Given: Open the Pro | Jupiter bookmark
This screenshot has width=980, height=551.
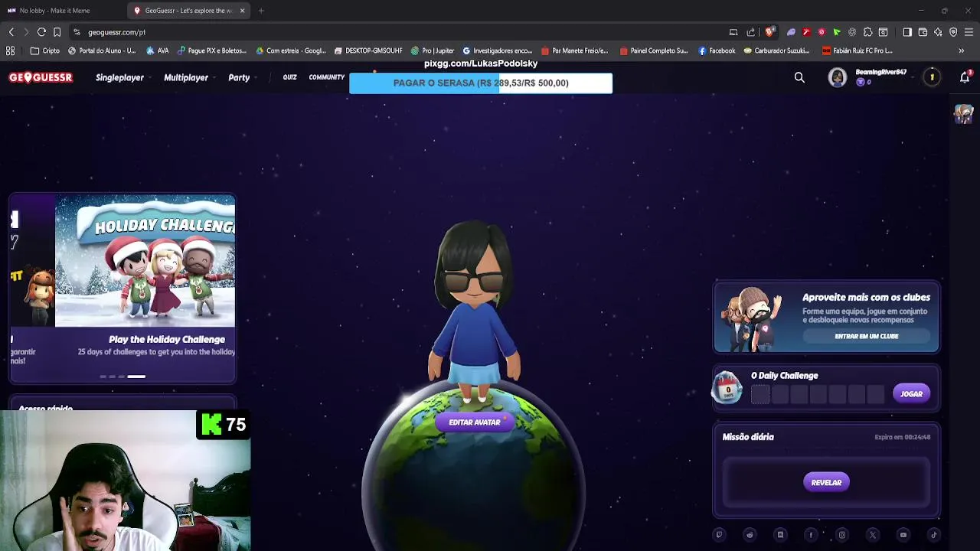Looking at the screenshot, I should 433,51.
